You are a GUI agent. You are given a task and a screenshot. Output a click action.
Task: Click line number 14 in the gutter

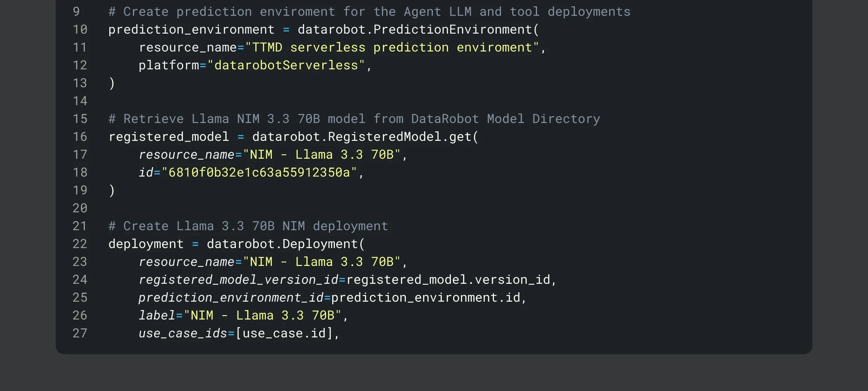click(x=80, y=101)
